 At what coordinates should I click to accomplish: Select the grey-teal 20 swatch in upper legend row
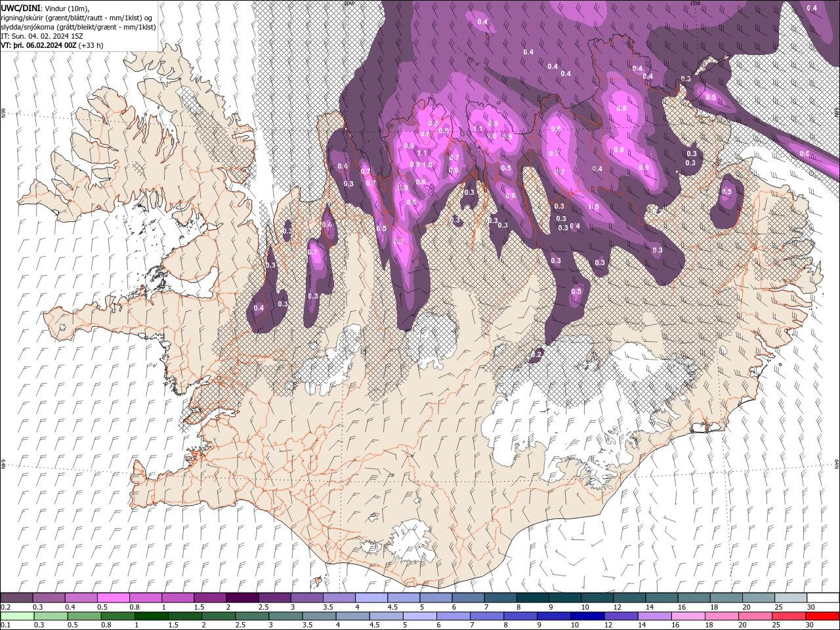pos(758,598)
